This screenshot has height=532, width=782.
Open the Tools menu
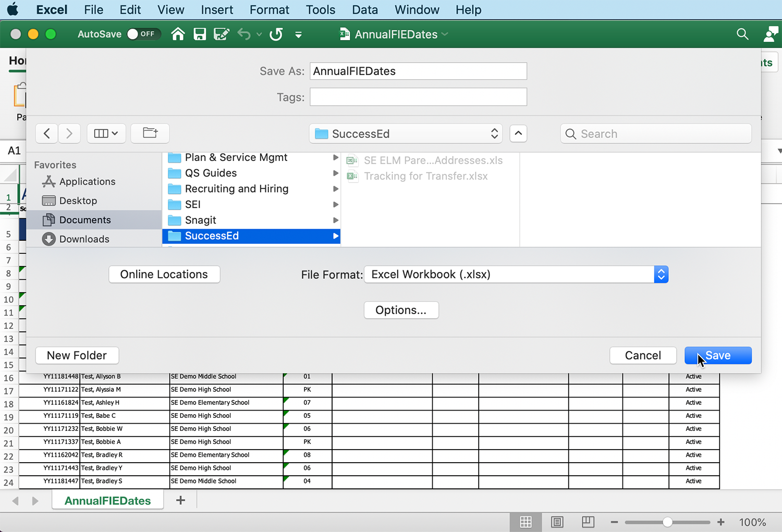(x=321, y=10)
